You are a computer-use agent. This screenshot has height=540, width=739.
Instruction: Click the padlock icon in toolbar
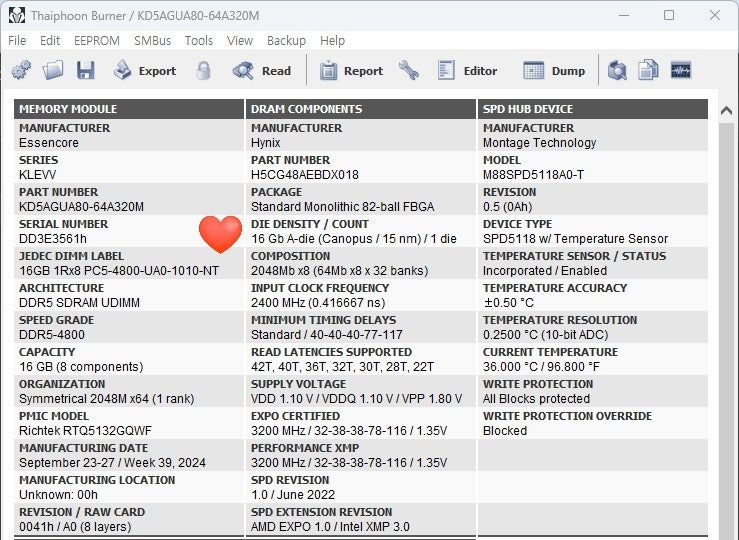coord(203,71)
